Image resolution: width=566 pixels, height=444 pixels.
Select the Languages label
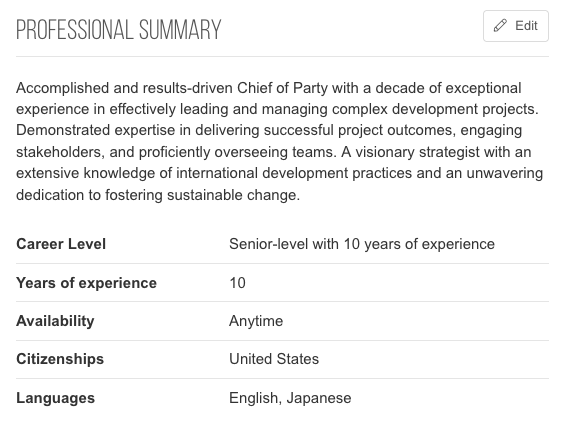(x=56, y=398)
